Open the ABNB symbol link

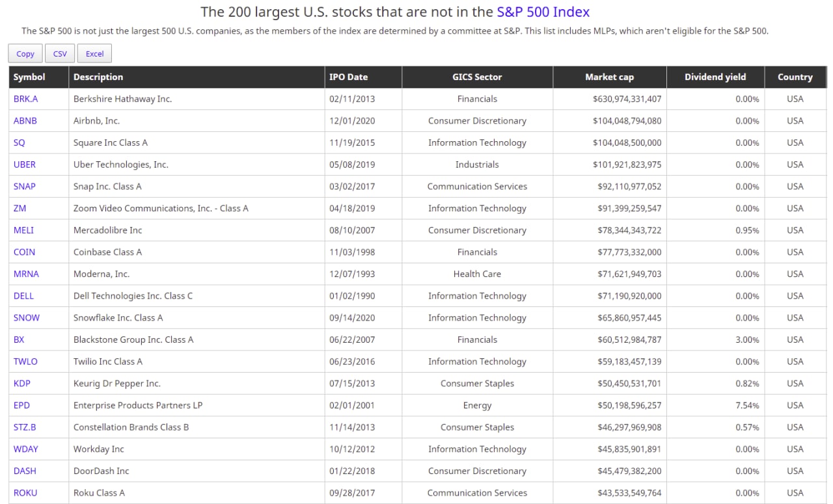(25, 121)
